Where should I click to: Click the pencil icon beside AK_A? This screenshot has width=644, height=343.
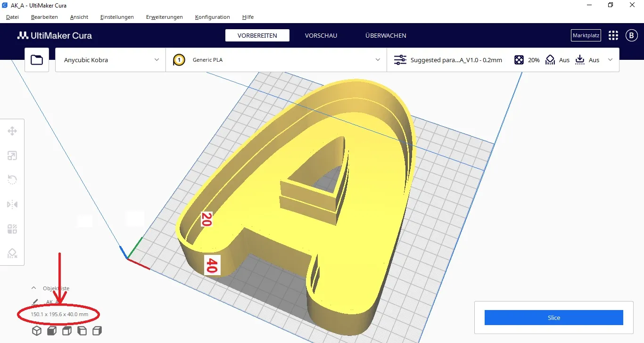point(35,302)
